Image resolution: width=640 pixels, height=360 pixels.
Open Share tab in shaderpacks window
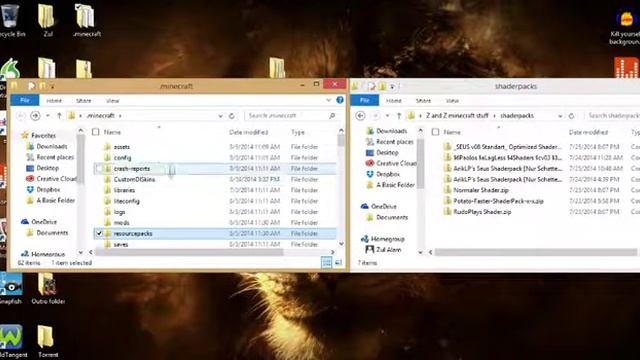(x=423, y=100)
